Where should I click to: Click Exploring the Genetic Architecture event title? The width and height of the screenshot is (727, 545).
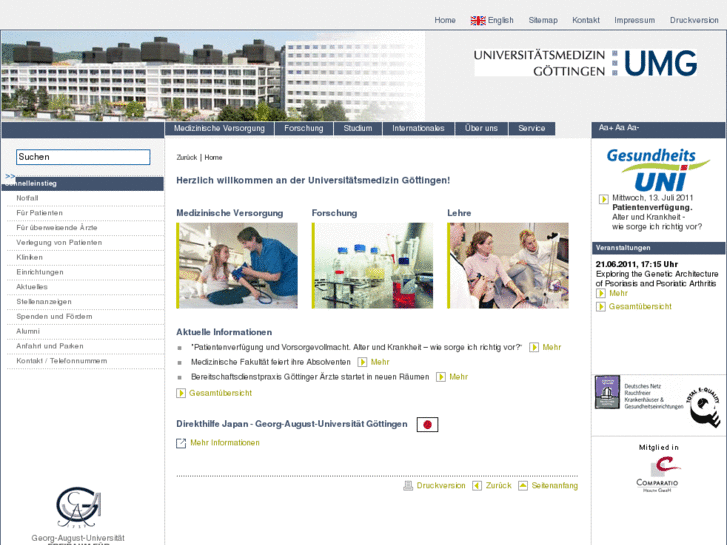[x=657, y=279]
